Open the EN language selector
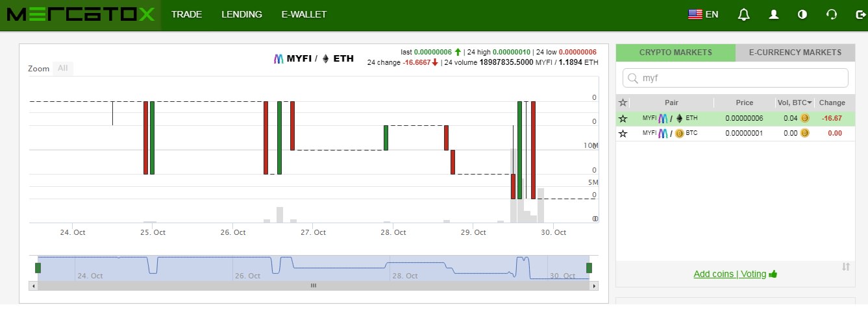The height and width of the screenshot is (316, 868). [703, 14]
